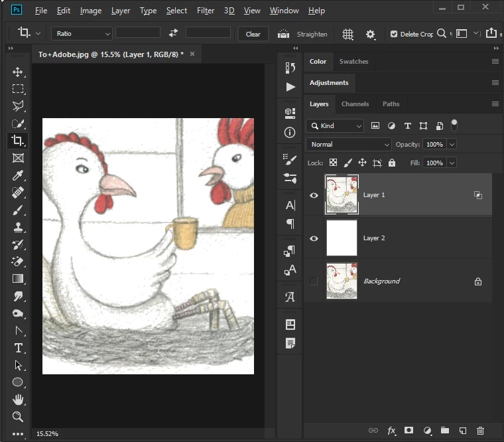Select the Frame tool

click(x=18, y=158)
